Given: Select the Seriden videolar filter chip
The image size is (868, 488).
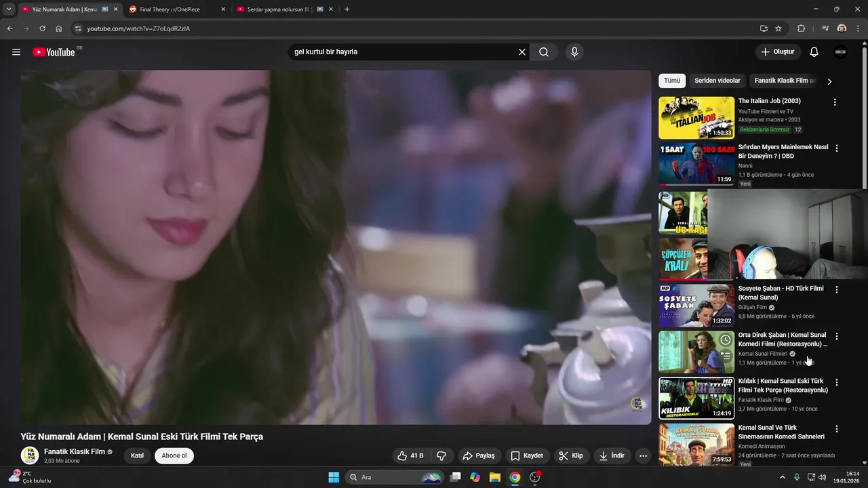Looking at the screenshot, I should pyautogui.click(x=717, y=81).
